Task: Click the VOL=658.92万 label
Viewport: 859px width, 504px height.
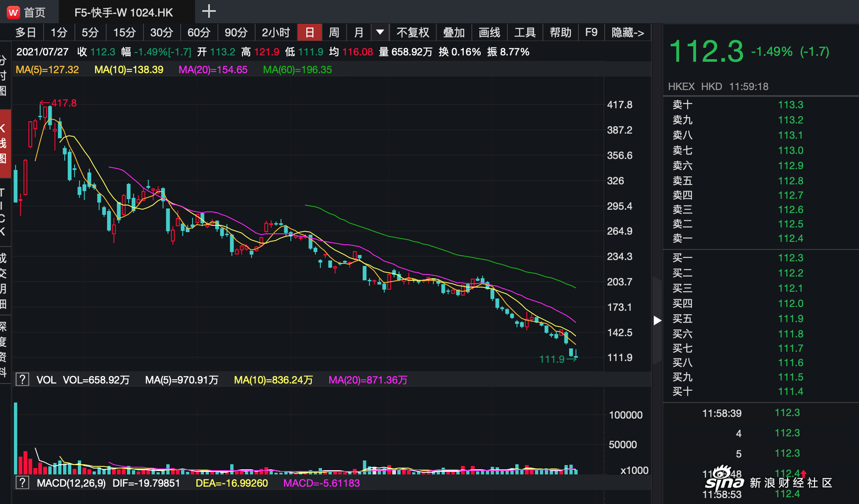Action: point(96,380)
